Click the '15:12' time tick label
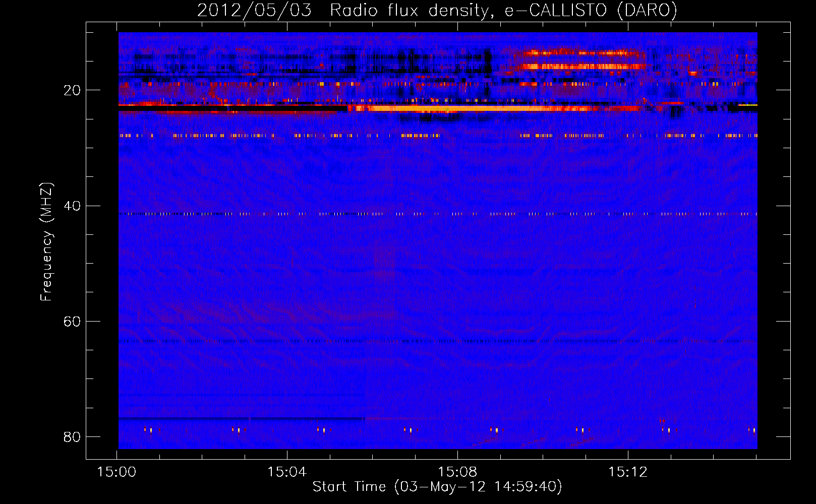816x504 pixels. pyautogui.click(x=628, y=472)
